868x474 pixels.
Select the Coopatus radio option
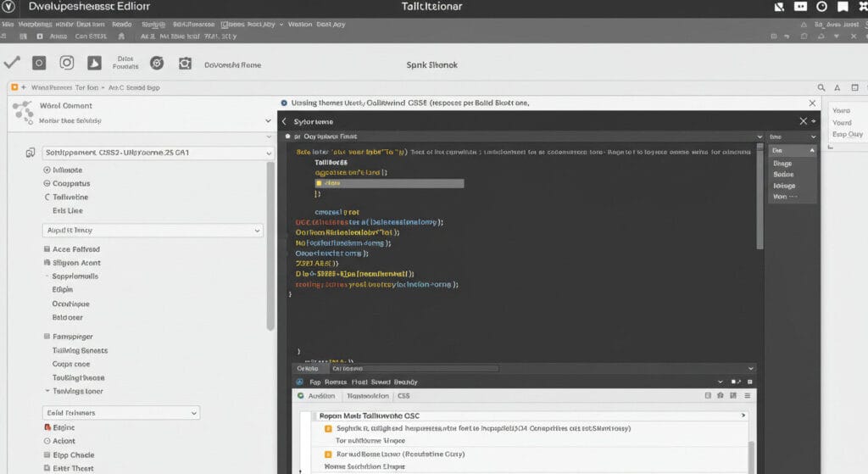47,183
